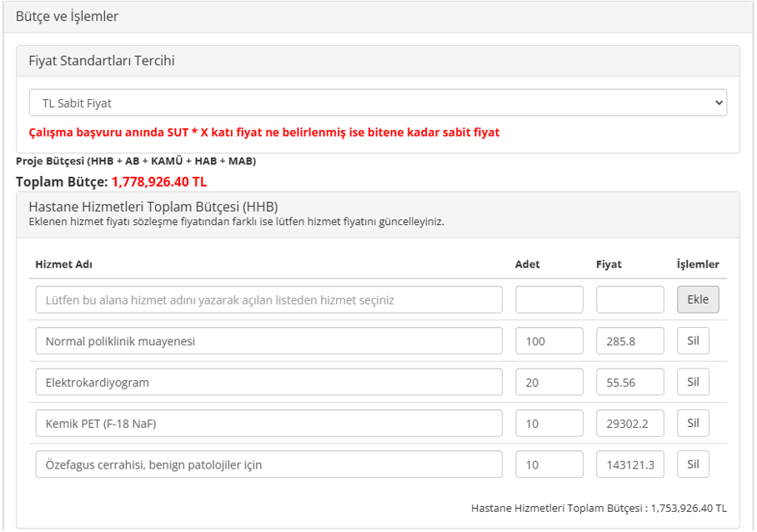Click the price field showing 55.56
The image size is (757, 532).
pyautogui.click(x=629, y=382)
